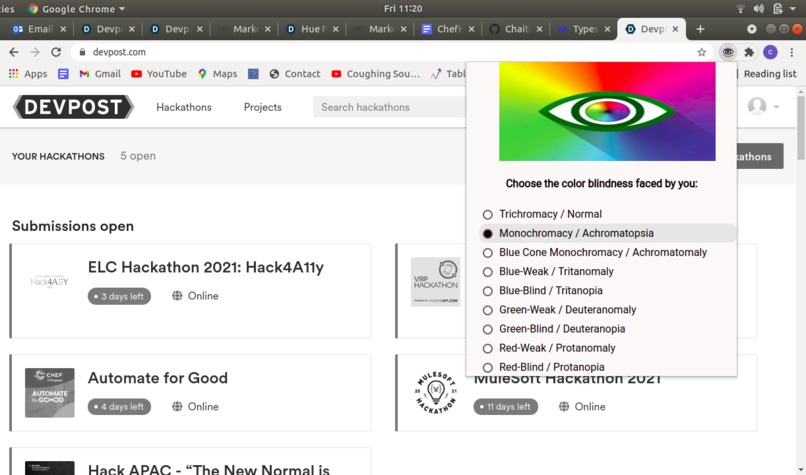Close the Types tab

607,29
